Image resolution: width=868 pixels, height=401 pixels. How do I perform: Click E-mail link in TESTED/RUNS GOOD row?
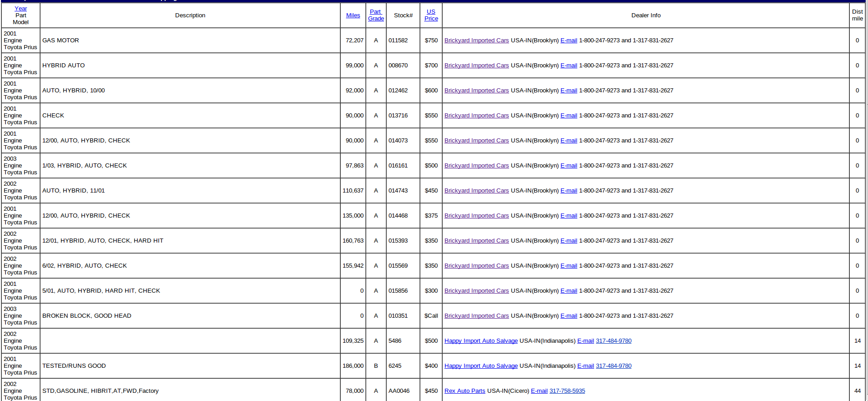(585, 366)
